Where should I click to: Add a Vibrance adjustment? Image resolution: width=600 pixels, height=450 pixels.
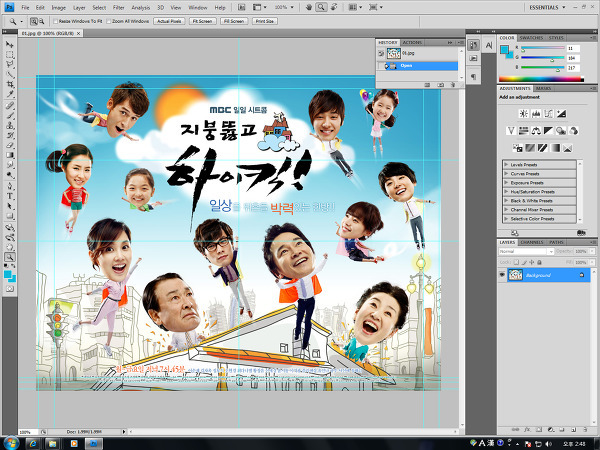pyautogui.click(x=511, y=131)
